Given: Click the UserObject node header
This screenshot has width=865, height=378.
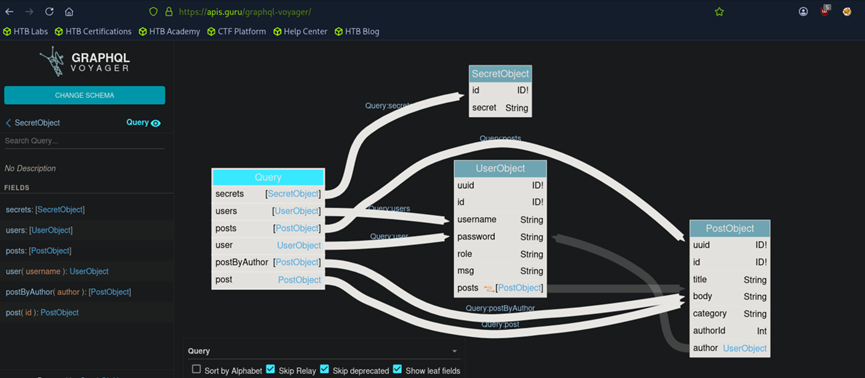Looking at the screenshot, I should tap(500, 168).
